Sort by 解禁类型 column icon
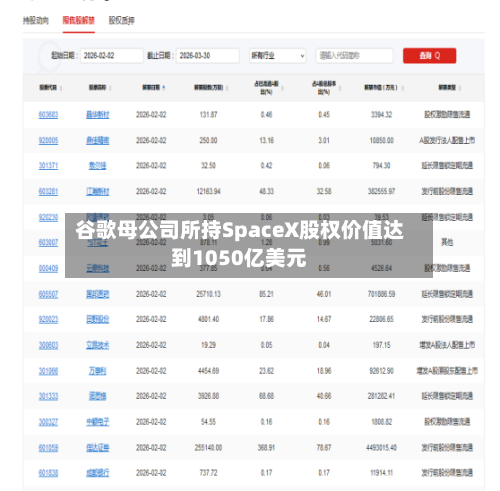500x491 pixels. coord(460,88)
